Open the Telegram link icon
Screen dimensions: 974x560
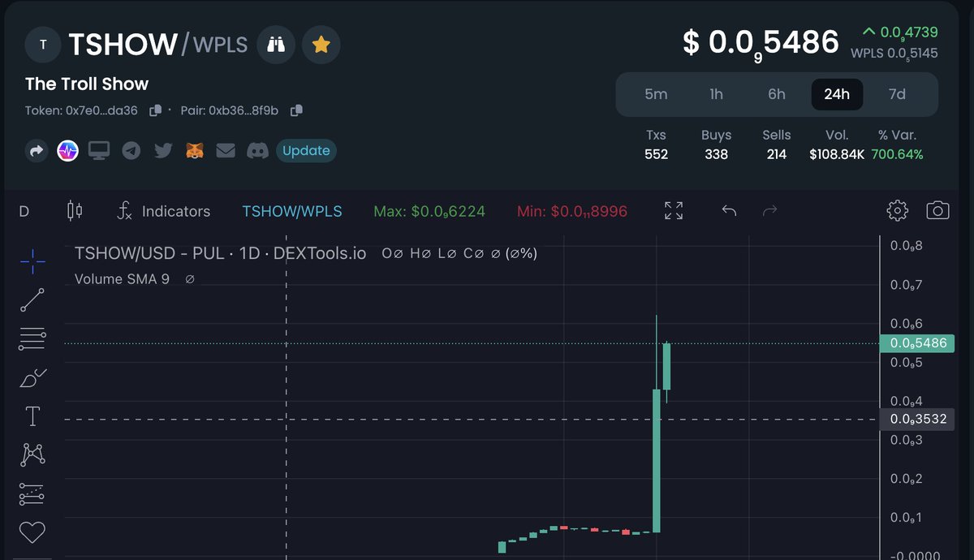point(131,151)
